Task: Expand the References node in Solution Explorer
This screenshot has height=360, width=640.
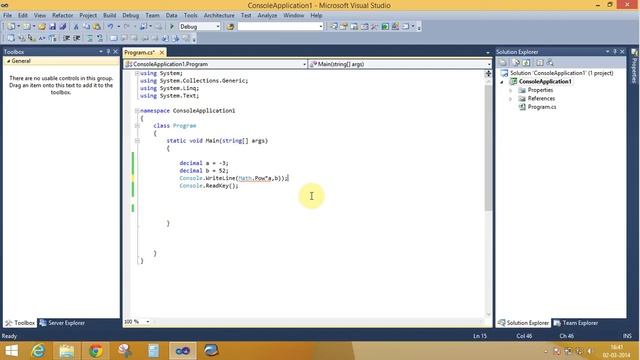Action: tap(511, 99)
